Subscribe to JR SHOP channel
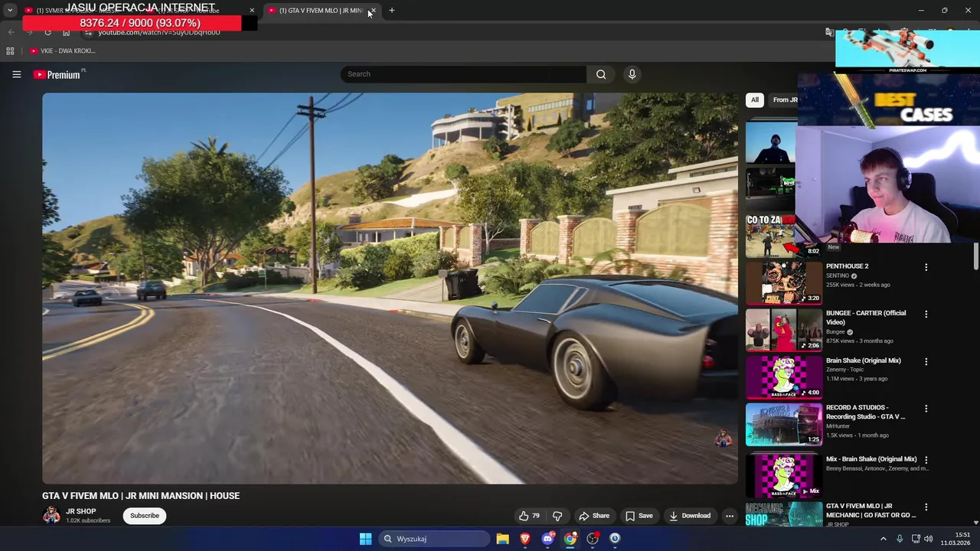 click(x=145, y=516)
